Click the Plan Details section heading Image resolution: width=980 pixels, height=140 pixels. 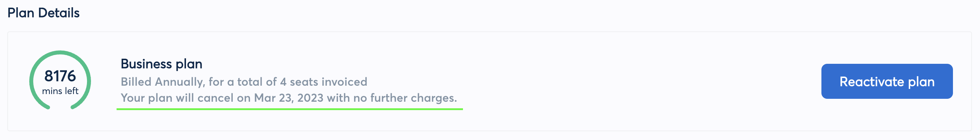(43, 12)
